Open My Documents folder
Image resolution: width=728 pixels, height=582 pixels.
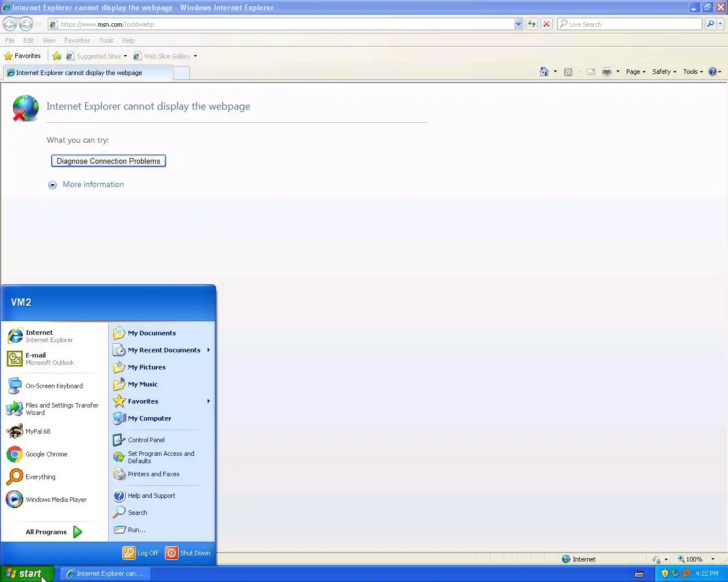pos(162,333)
